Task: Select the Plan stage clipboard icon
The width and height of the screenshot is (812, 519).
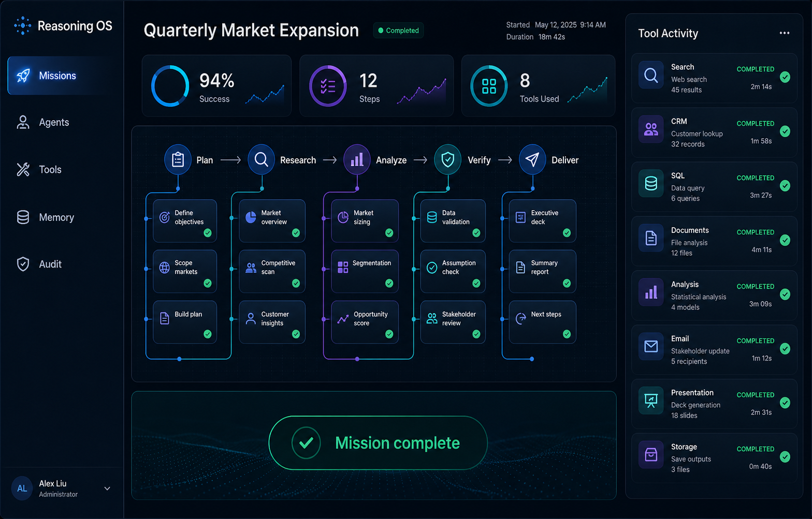Action: 178,159
